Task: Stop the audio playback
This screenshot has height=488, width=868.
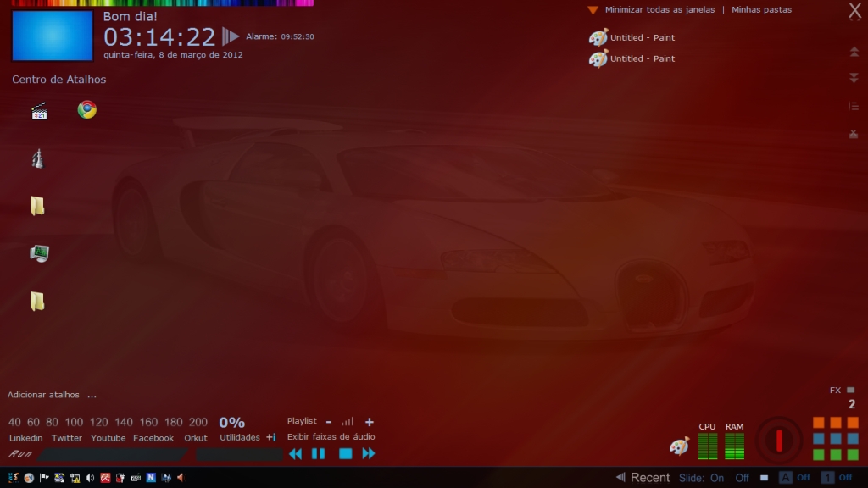Action: click(x=346, y=454)
